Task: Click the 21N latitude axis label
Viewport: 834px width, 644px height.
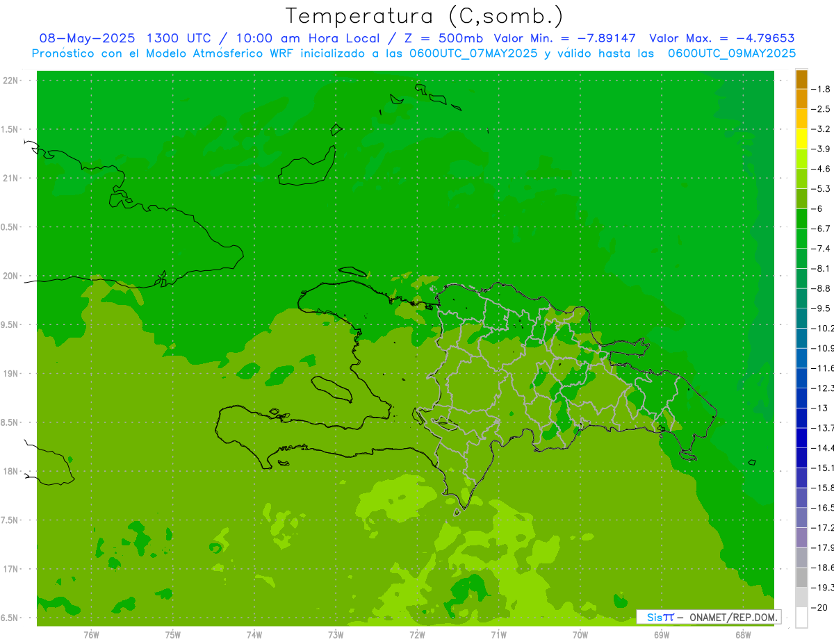Action: 12,179
